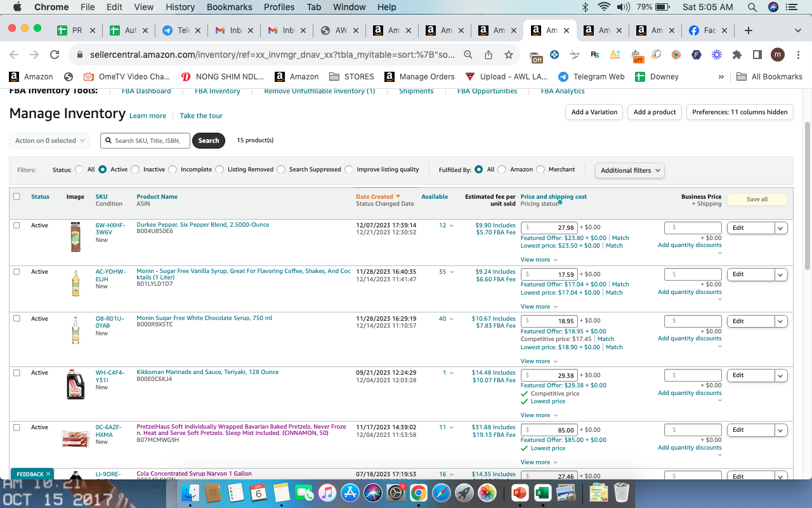Click 'Add a Variation' button

click(594, 112)
